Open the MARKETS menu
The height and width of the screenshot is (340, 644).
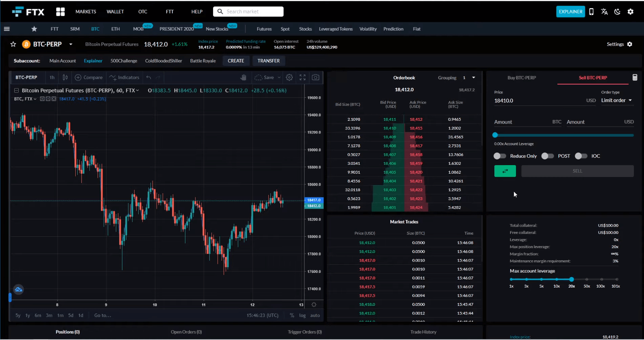click(x=86, y=12)
